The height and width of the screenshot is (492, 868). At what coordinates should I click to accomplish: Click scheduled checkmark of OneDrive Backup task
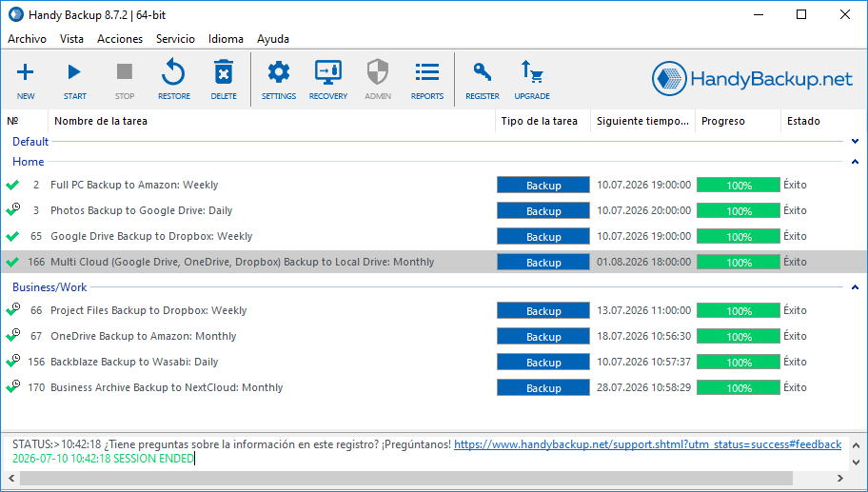pyautogui.click(x=13, y=335)
